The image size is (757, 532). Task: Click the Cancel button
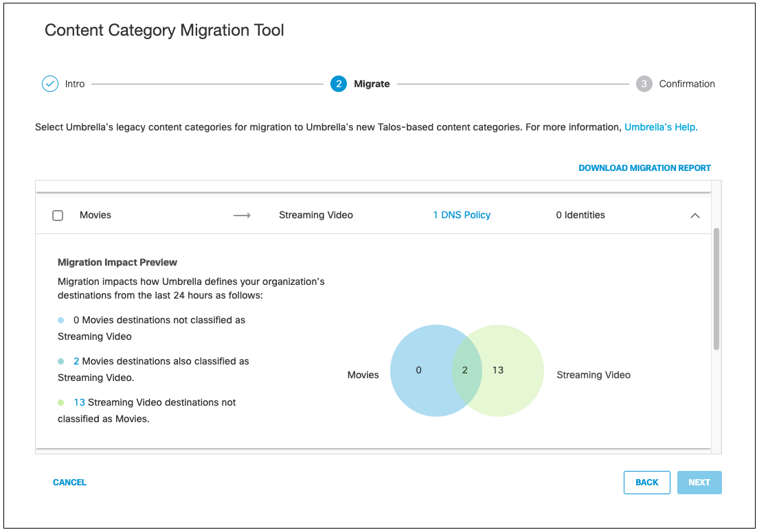pyautogui.click(x=69, y=483)
